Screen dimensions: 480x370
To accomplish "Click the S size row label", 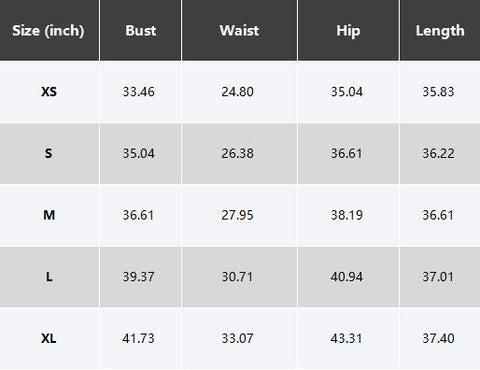I will pyautogui.click(x=49, y=153).
